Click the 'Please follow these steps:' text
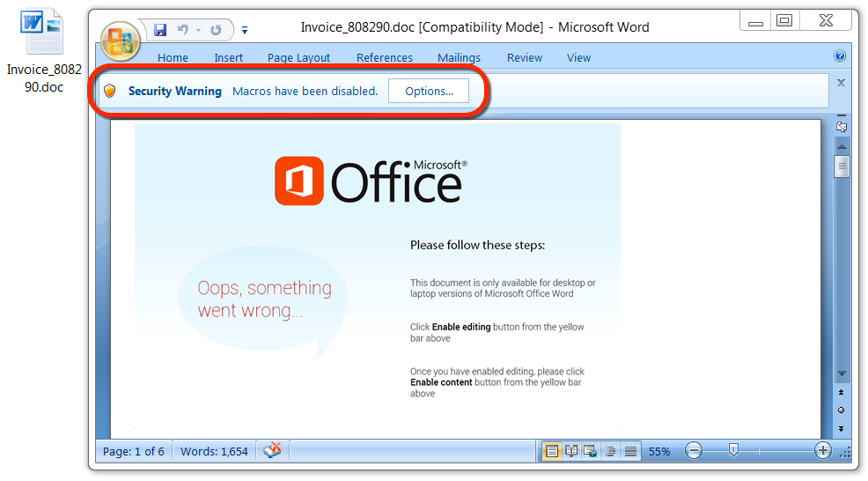Screen dimensions: 868x481 pyautogui.click(x=477, y=245)
